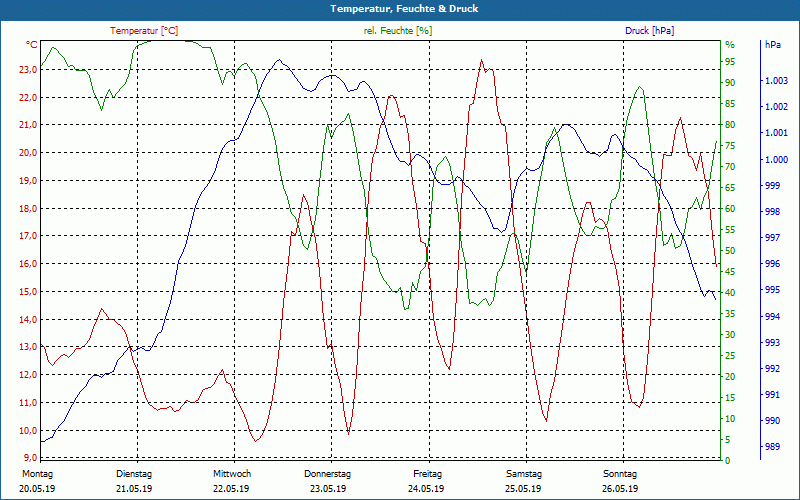Click the '996' pressure axis value
Viewport: 800px width, 500px height.
[x=773, y=264]
